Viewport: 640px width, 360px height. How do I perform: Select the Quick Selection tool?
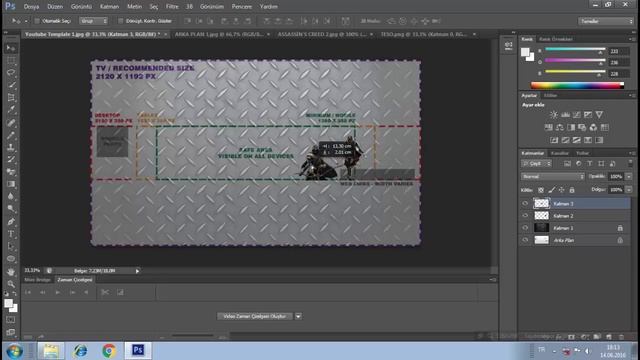(x=11, y=85)
